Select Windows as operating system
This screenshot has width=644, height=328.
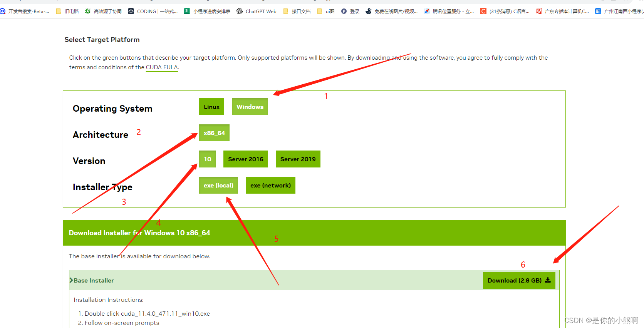tap(250, 107)
